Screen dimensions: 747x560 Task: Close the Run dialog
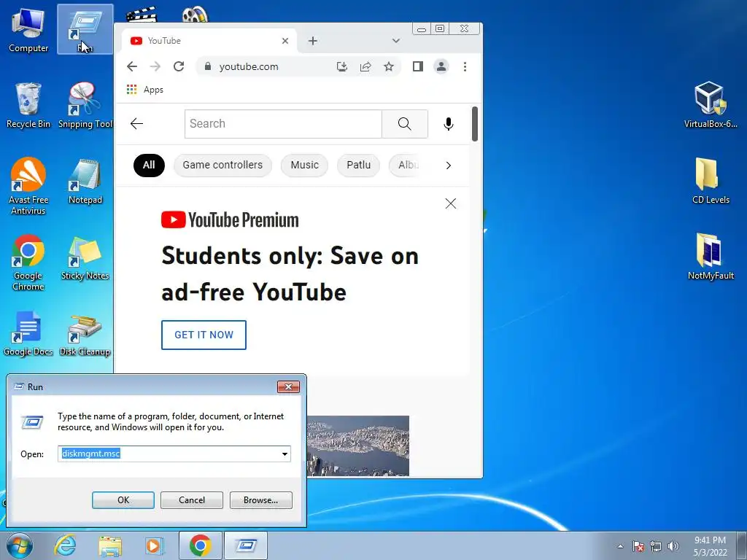coord(288,386)
